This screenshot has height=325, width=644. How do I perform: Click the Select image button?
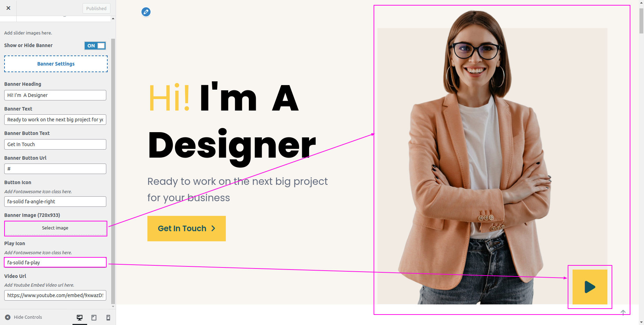coord(55,228)
